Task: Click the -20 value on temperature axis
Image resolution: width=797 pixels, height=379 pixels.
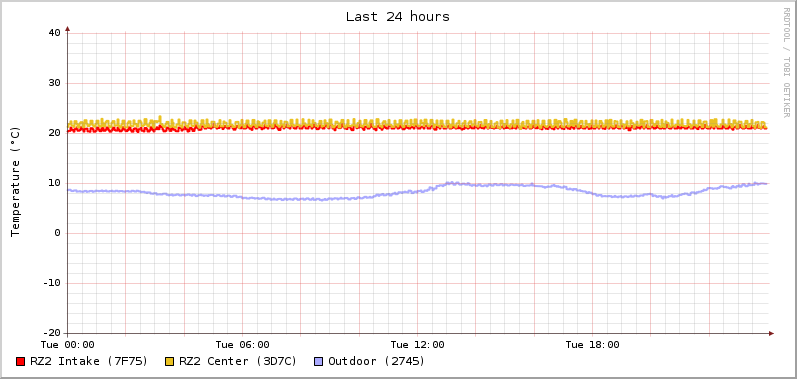Action: 51,333
